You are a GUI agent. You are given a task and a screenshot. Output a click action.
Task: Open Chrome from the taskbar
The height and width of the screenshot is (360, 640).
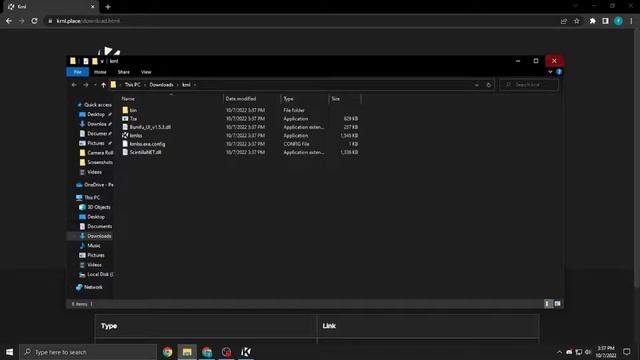[167, 352]
